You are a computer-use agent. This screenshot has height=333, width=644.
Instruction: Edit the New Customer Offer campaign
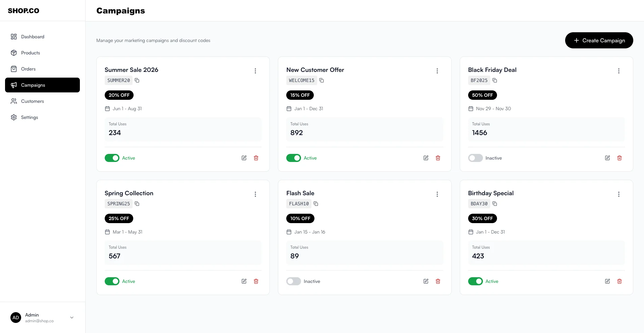coord(426,158)
